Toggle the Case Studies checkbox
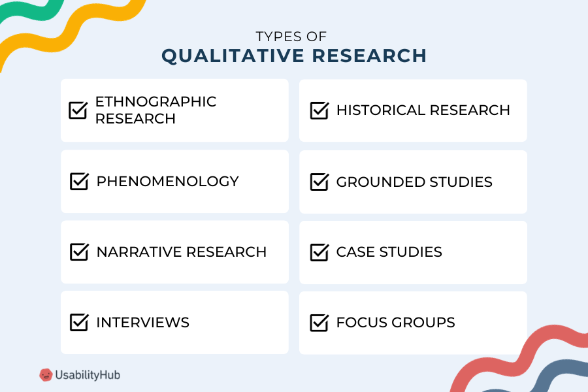This screenshot has height=392, width=588. point(319,252)
